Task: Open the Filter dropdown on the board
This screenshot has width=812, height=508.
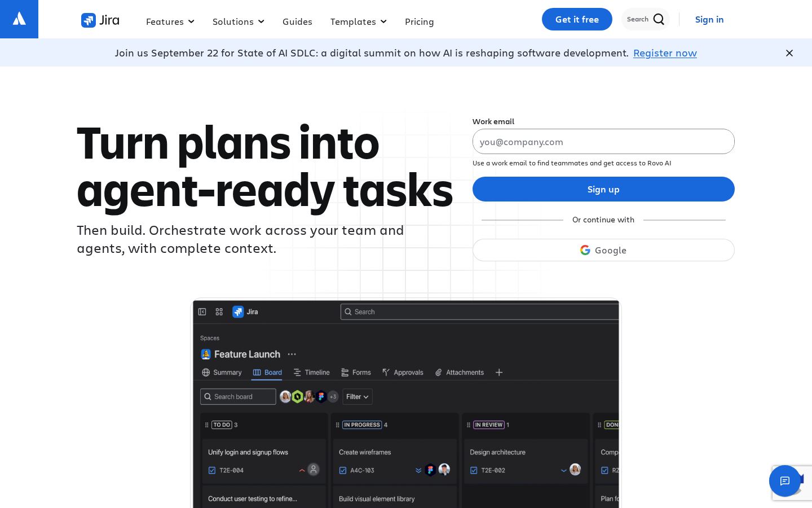Action: click(x=358, y=397)
